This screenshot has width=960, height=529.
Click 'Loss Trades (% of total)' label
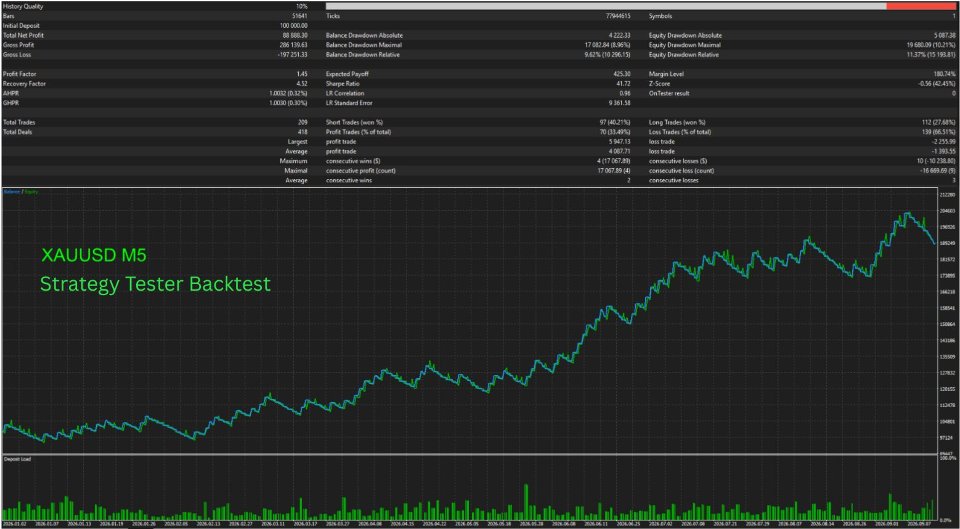pos(680,132)
